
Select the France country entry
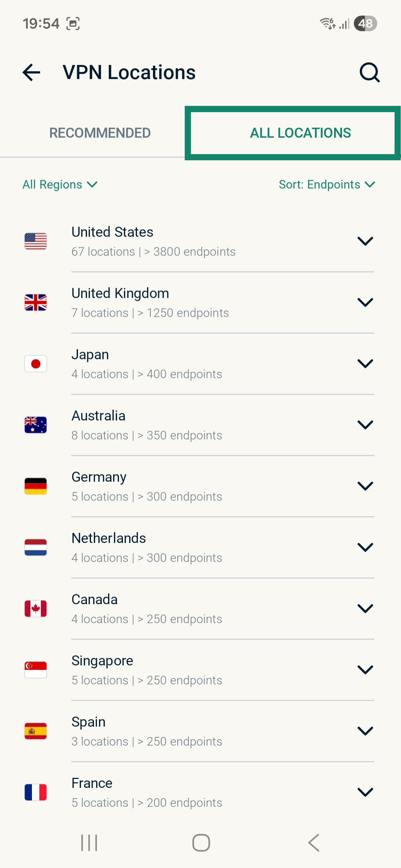pos(186,792)
